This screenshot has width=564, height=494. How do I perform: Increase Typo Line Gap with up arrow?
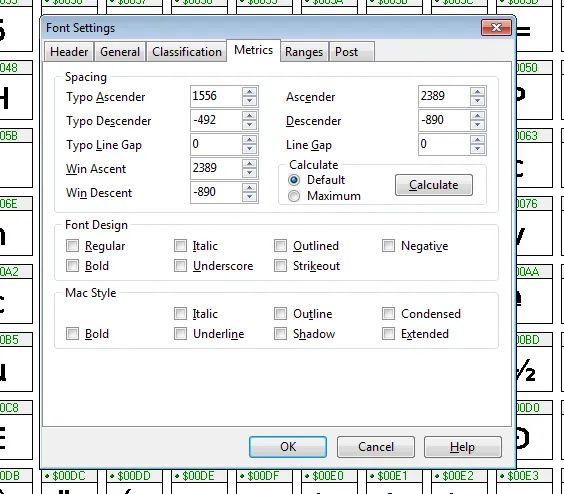point(249,140)
